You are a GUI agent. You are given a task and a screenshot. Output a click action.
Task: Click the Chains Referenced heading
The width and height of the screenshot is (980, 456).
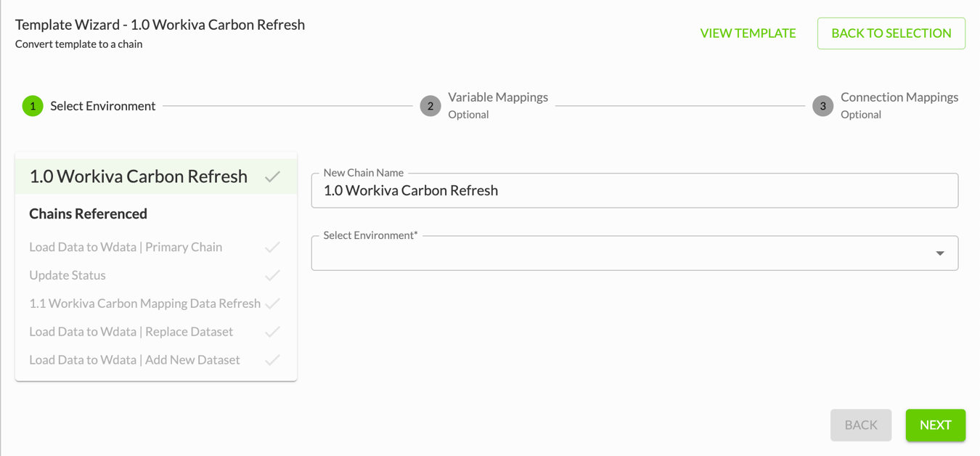pos(88,213)
